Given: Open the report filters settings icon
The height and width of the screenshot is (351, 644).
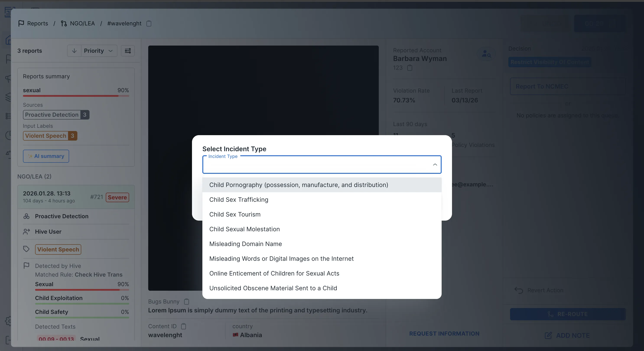Looking at the screenshot, I should (x=128, y=51).
